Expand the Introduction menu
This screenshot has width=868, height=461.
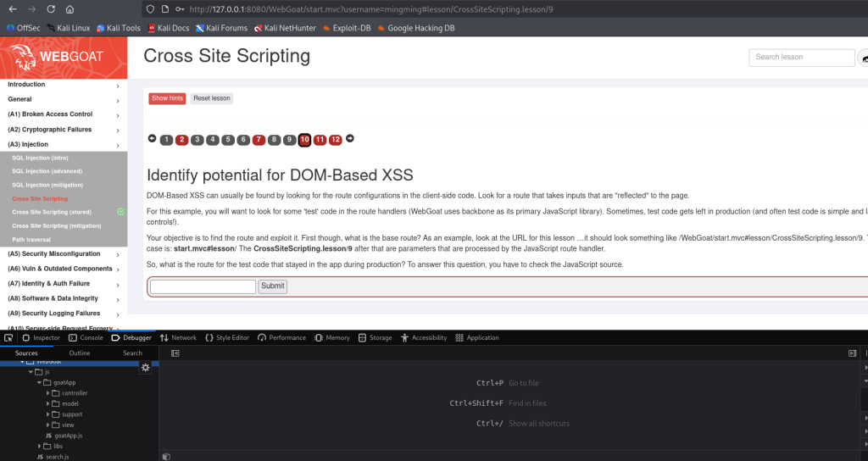[64, 85]
